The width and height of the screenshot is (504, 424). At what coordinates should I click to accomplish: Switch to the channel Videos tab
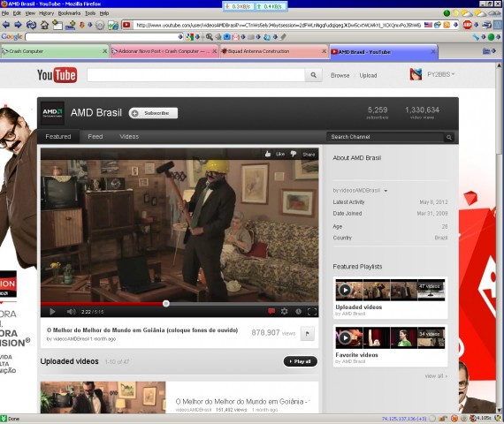coord(129,137)
